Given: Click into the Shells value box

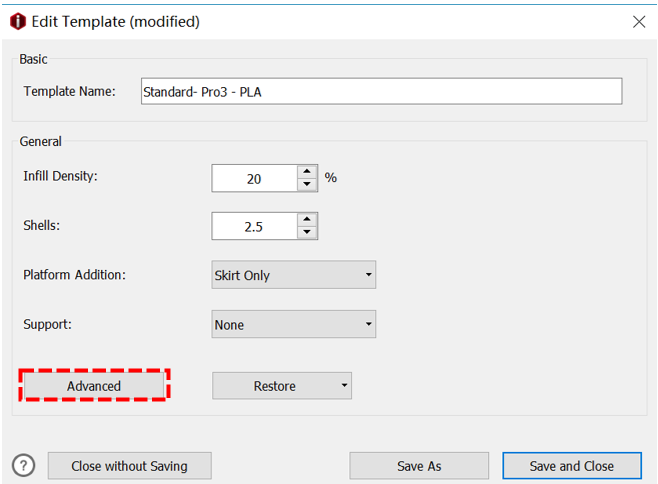Looking at the screenshot, I should 254,227.
